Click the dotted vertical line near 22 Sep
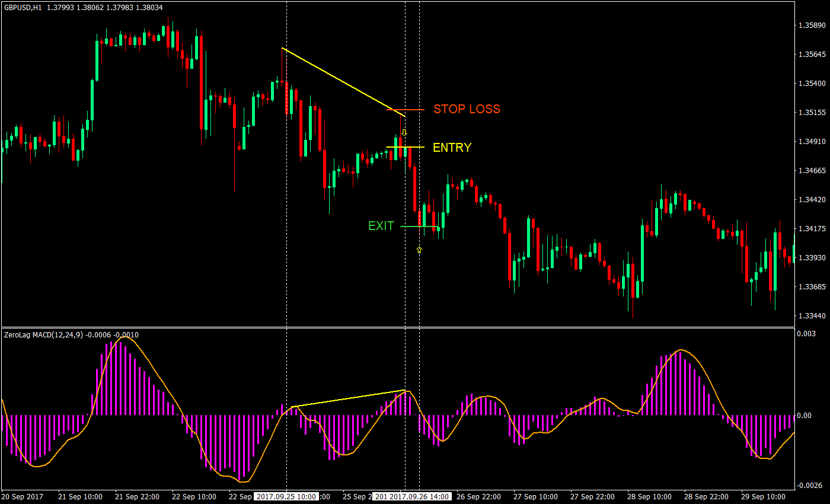Image resolution: width=830 pixels, height=504 pixels. pos(288,178)
